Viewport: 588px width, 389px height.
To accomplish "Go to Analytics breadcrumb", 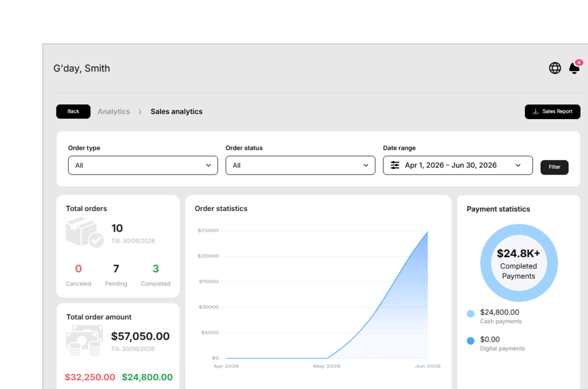I will [114, 112].
